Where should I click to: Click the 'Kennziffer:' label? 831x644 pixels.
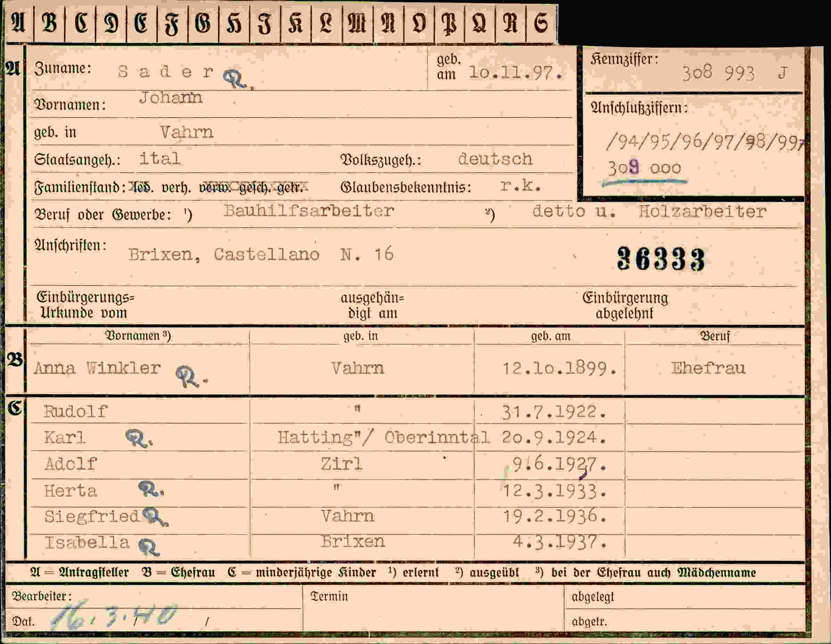pyautogui.click(x=624, y=59)
